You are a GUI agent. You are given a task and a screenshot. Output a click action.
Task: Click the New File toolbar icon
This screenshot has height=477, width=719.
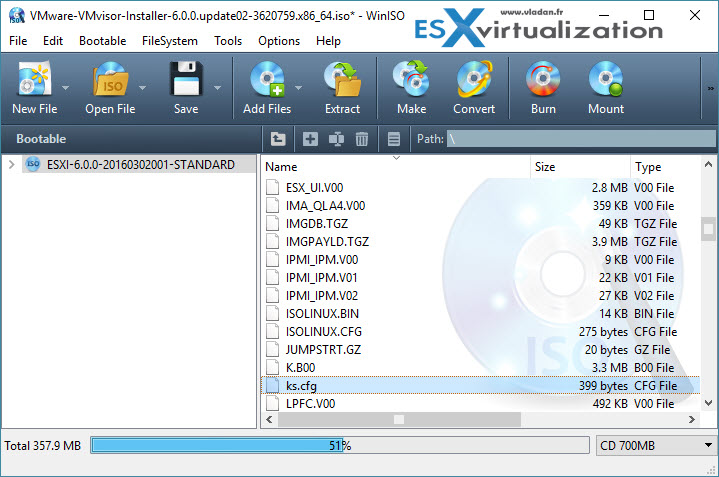tap(34, 78)
